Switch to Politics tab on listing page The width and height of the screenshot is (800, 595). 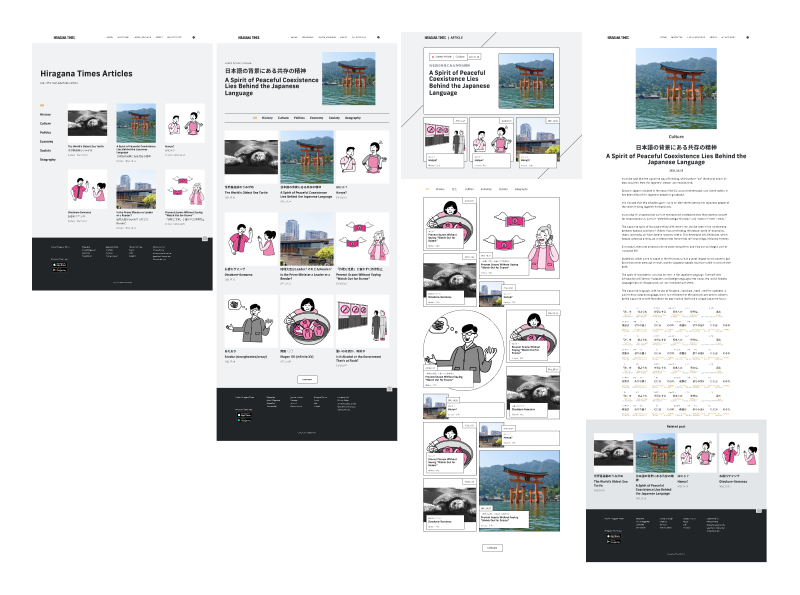click(299, 118)
